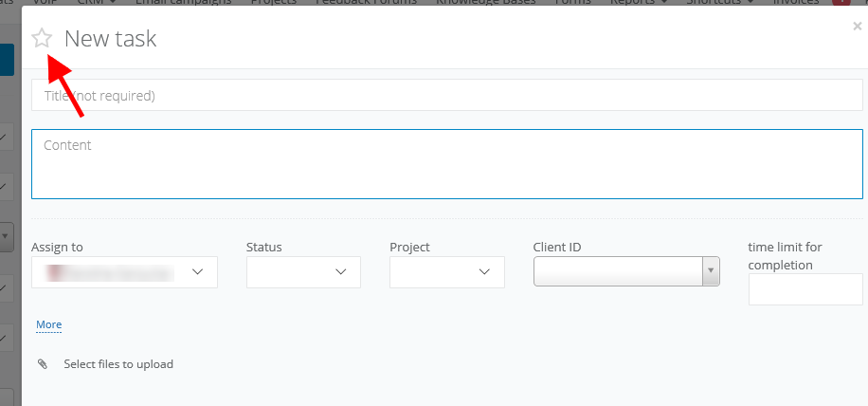The image size is (868, 406).
Task: Open the Projects menu item
Action: pos(274,3)
